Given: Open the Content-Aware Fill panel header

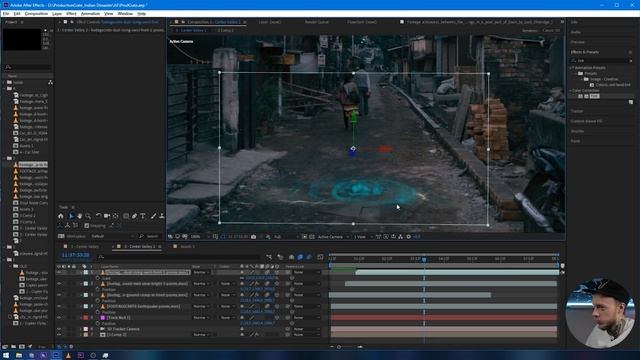Looking at the screenshot, I should pyautogui.click(x=586, y=121).
